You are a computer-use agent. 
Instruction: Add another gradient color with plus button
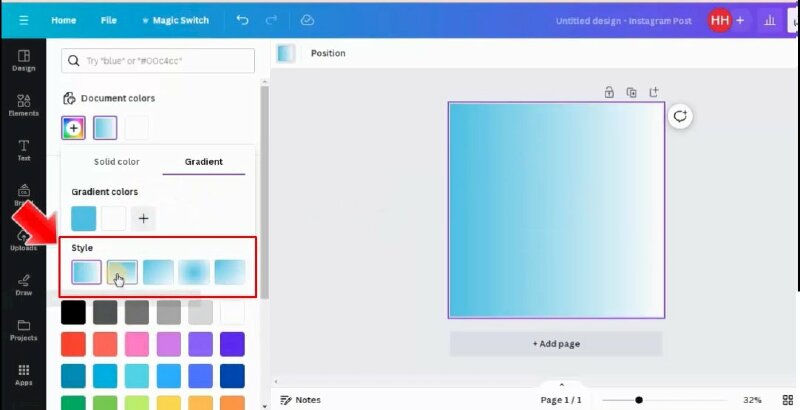pyautogui.click(x=143, y=218)
